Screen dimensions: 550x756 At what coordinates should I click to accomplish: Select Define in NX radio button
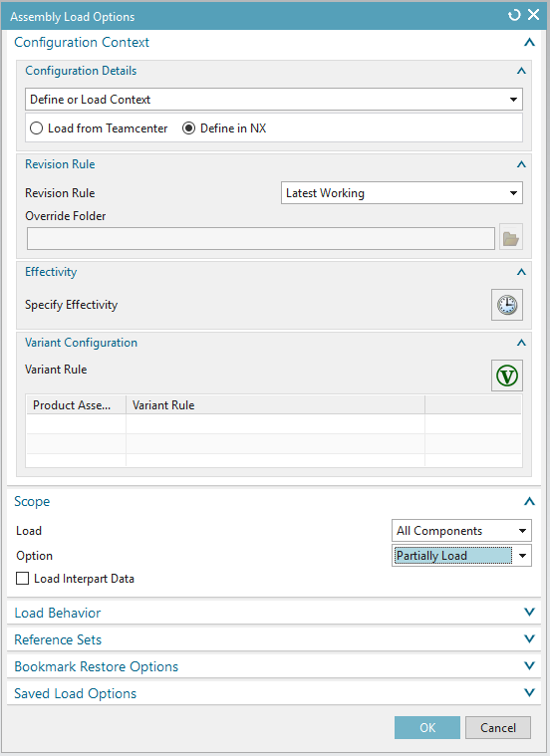pyautogui.click(x=188, y=128)
